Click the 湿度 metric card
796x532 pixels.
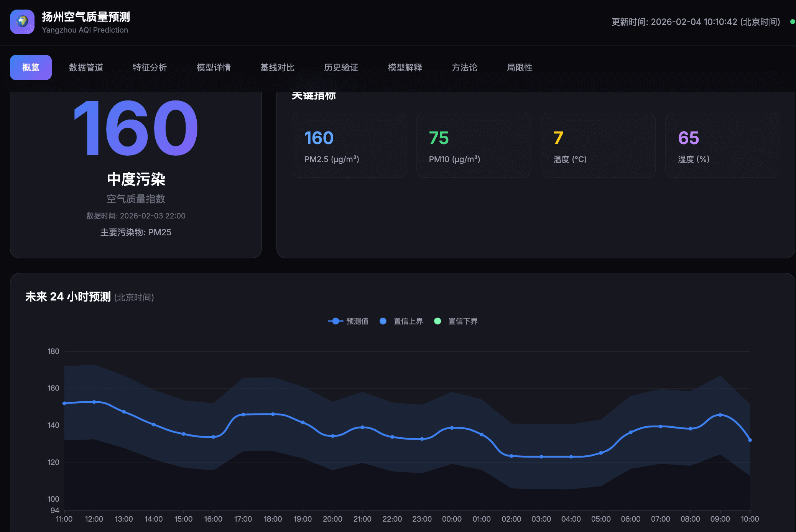pyautogui.click(x=722, y=145)
